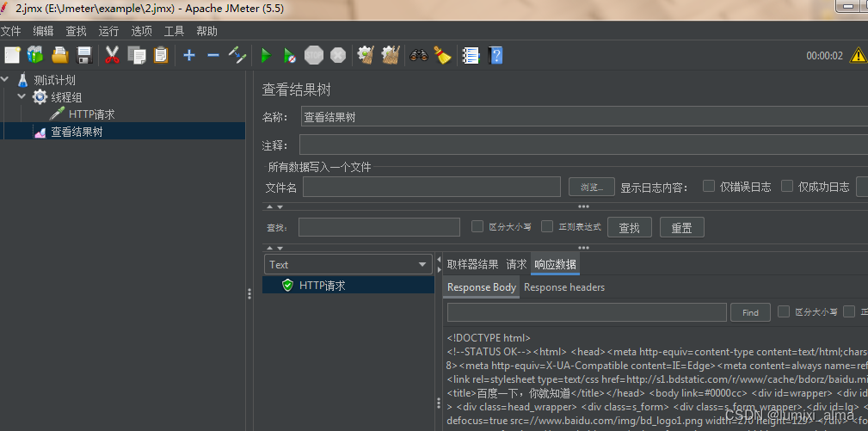Collapse all nodes with minus icon
The image size is (868, 431).
pyautogui.click(x=213, y=55)
